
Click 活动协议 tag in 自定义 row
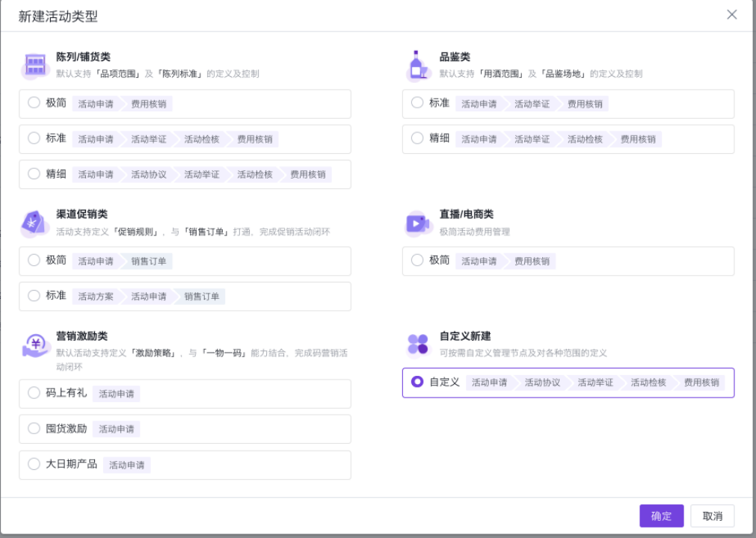click(542, 383)
